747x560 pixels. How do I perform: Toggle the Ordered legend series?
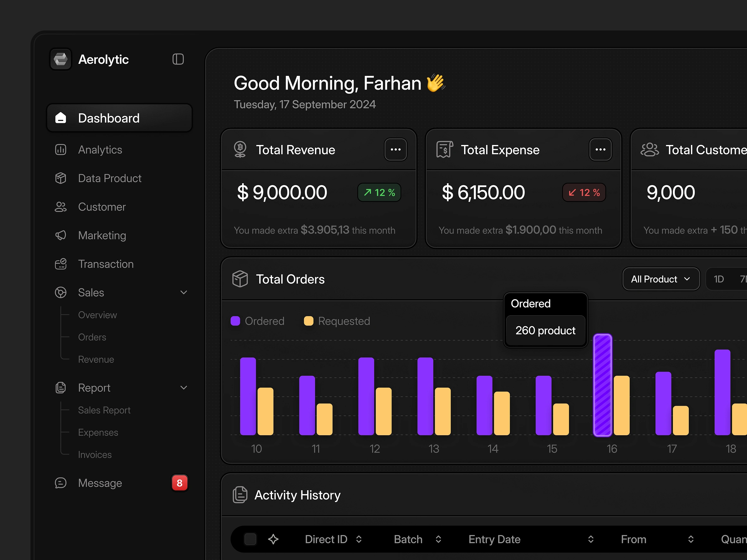(258, 321)
